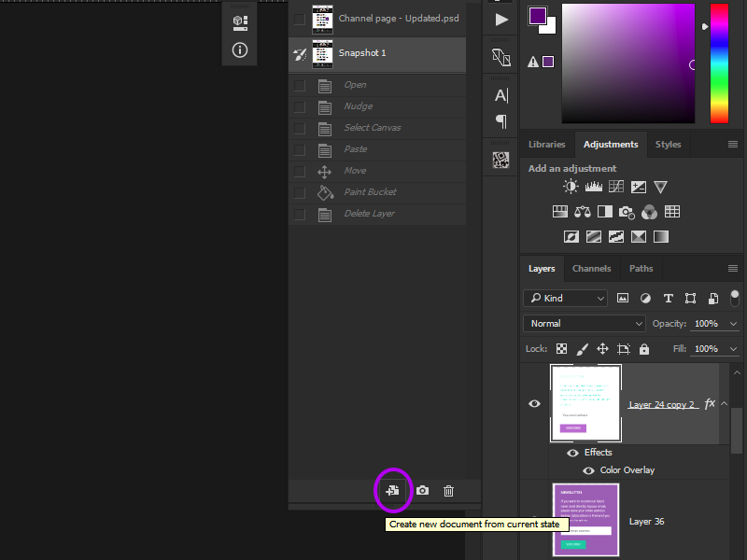Open the Kind filter dropdown
Screen dimensions: 747x560
point(566,298)
